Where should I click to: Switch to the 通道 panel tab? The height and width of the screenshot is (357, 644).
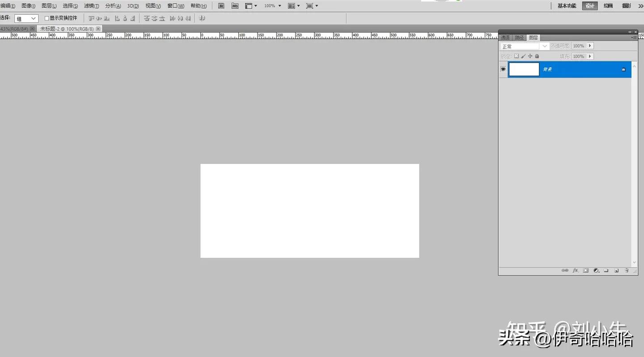point(505,38)
